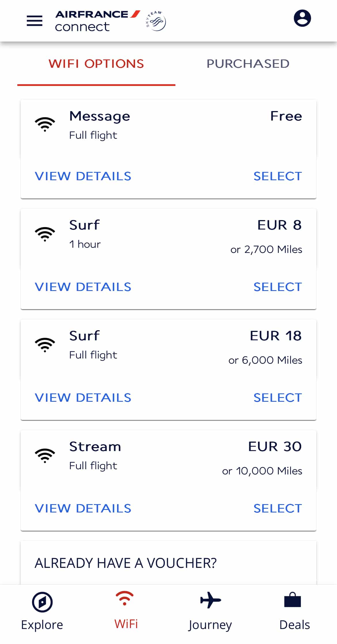Open the hamburger navigation menu
Screen dimensions: 337x644
point(35,21)
